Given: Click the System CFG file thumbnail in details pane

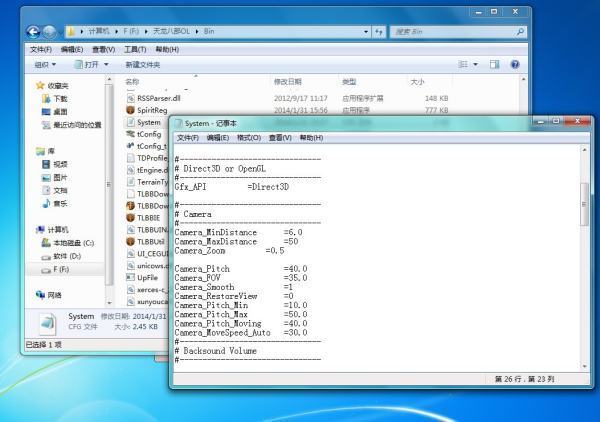Looking at the screenshot, I should 48,323.
